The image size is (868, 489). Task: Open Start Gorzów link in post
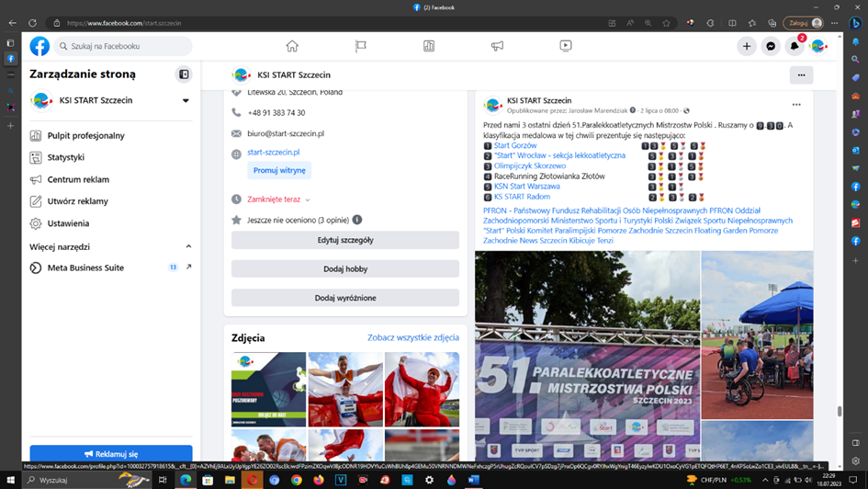point(515,145)
